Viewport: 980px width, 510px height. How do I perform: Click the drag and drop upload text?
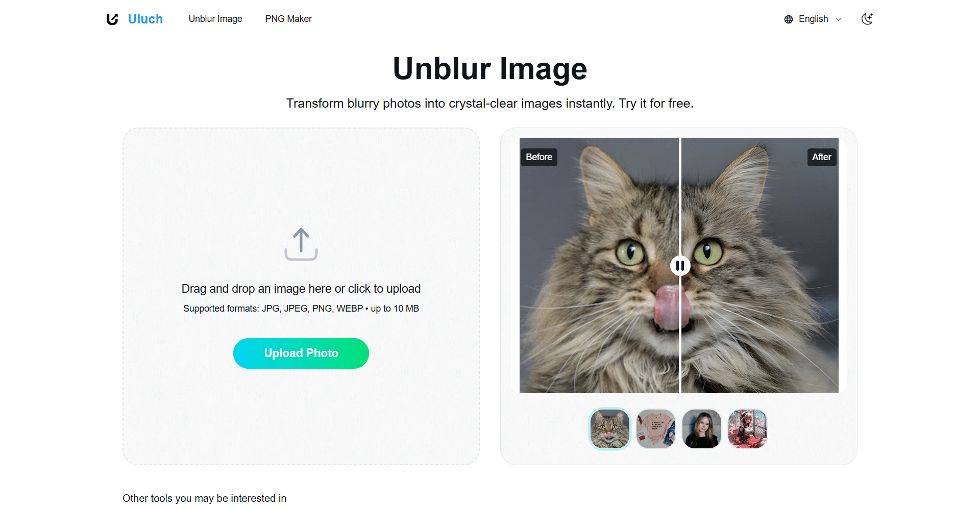(301, 289)
